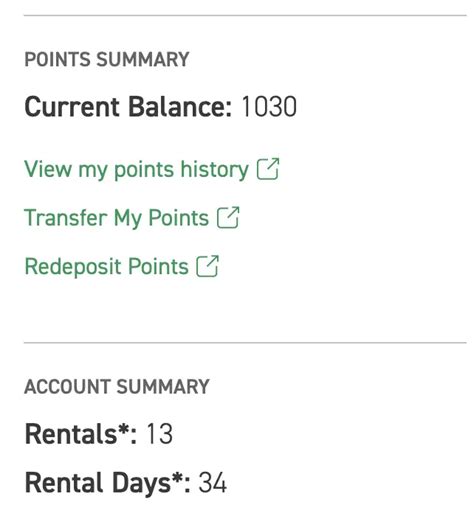The height and width of the screenshot is (516, 474).
Task: Click the rental days value 34
Action: [213, 483]
